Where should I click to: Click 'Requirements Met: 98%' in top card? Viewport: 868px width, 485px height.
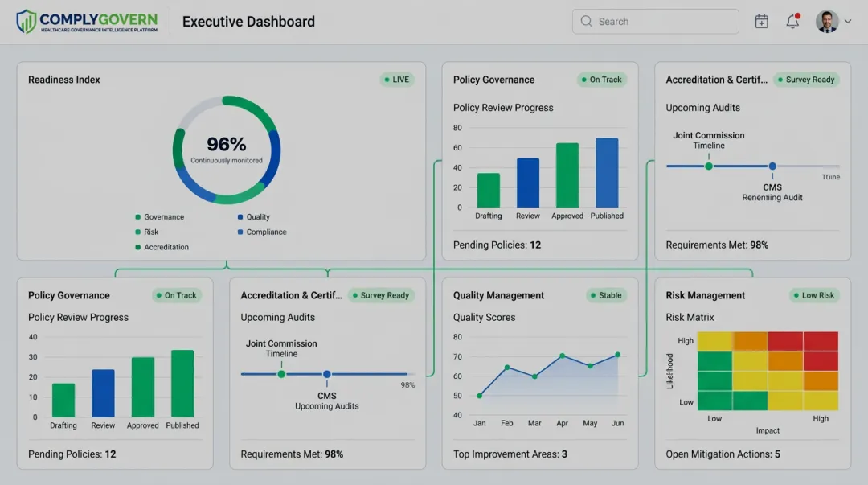[x=717, y=245]
